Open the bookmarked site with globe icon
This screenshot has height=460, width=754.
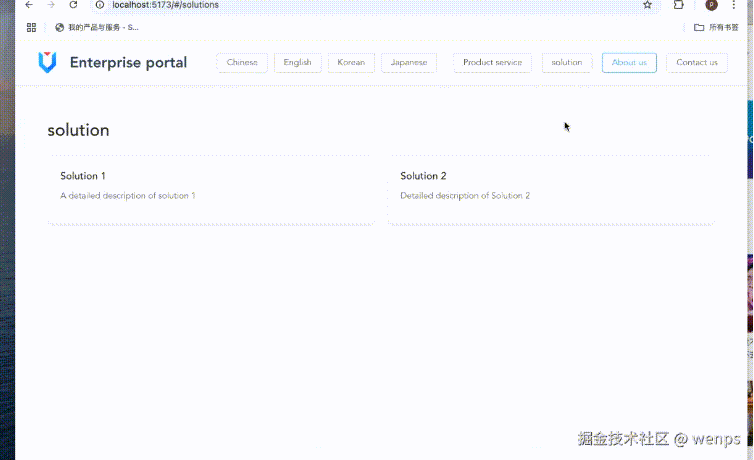(x=97, y=27)
